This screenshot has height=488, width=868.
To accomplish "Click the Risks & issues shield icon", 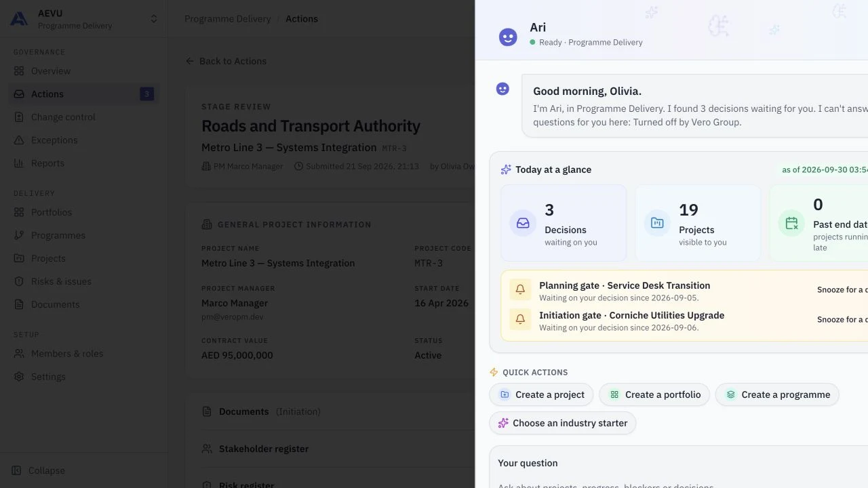I will [19, 281].
